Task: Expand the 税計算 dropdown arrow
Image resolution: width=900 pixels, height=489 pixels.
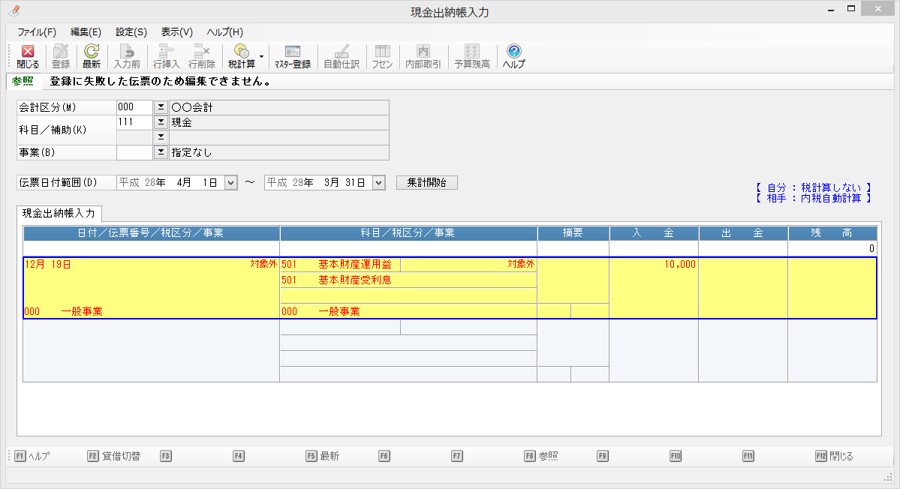Action: click(x=262, y=56)
